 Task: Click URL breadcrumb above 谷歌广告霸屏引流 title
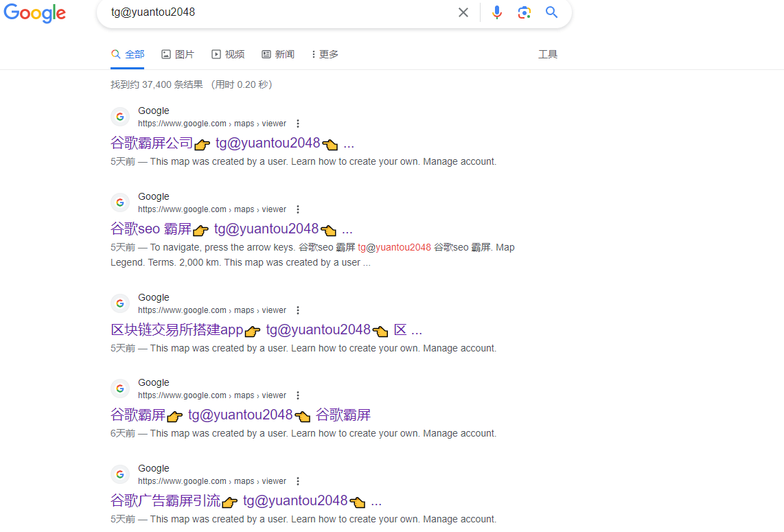pos(212,481)
